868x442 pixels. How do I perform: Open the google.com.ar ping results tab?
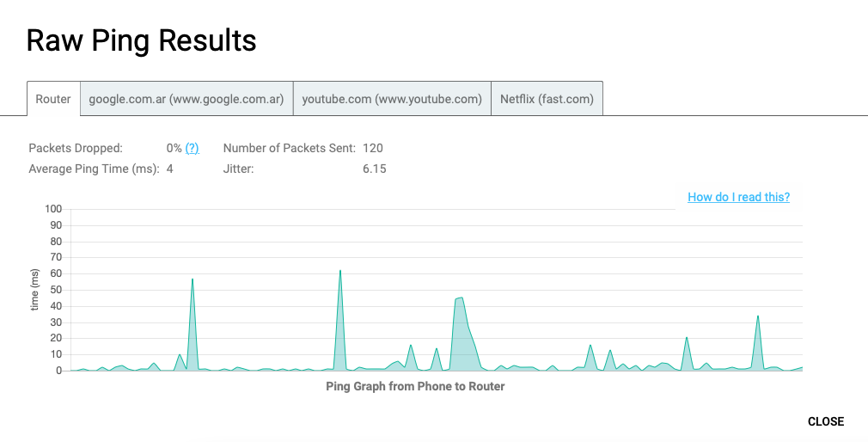(186, 99)
